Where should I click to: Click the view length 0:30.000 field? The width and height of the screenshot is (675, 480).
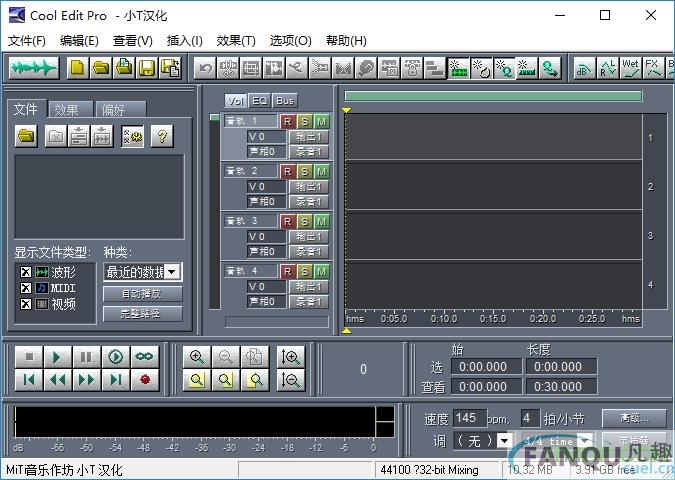pos(561,387)
